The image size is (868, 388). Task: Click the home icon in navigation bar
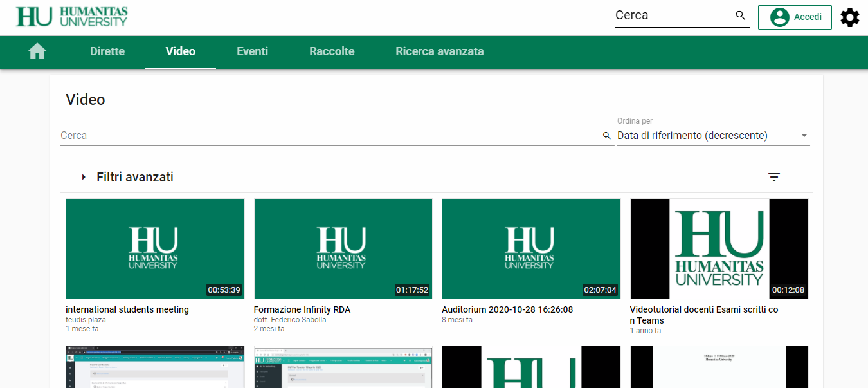[37, 51]
